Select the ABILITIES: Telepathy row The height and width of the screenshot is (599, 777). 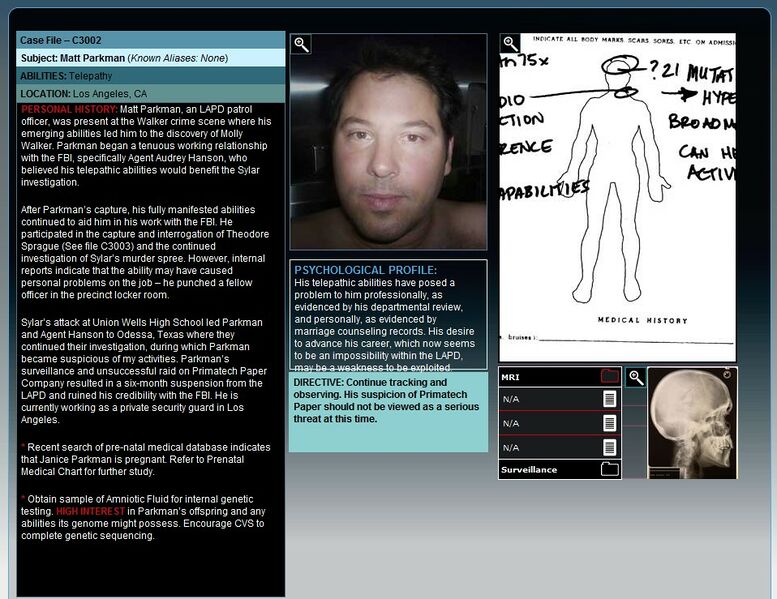click(150, 76)
